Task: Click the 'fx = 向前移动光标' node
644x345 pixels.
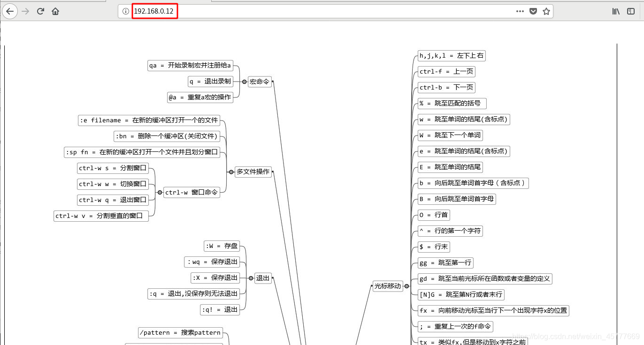Action: pos(493,311)
